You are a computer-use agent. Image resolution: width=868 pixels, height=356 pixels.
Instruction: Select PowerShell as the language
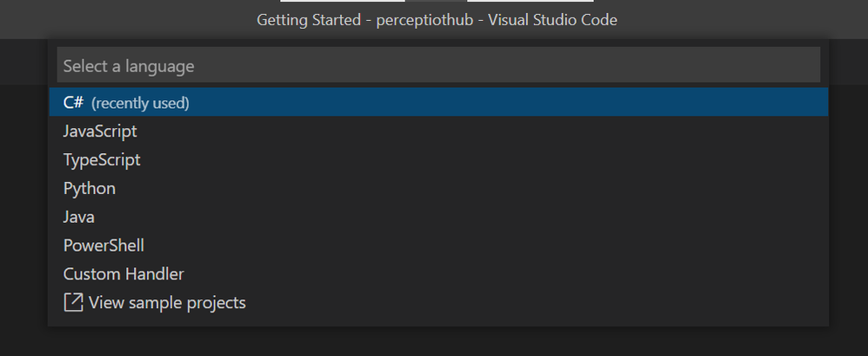coord(103,245)
